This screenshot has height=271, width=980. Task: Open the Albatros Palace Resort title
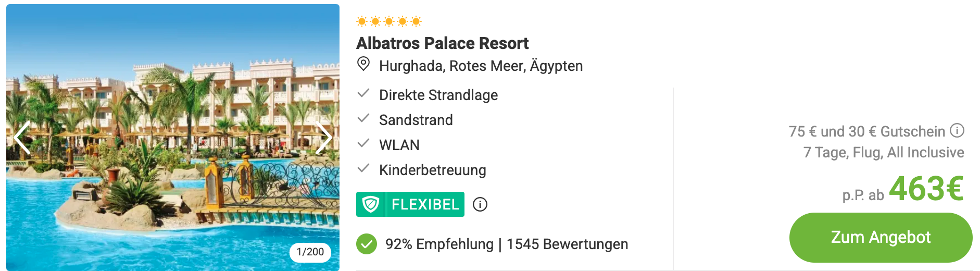pos(443,43)
